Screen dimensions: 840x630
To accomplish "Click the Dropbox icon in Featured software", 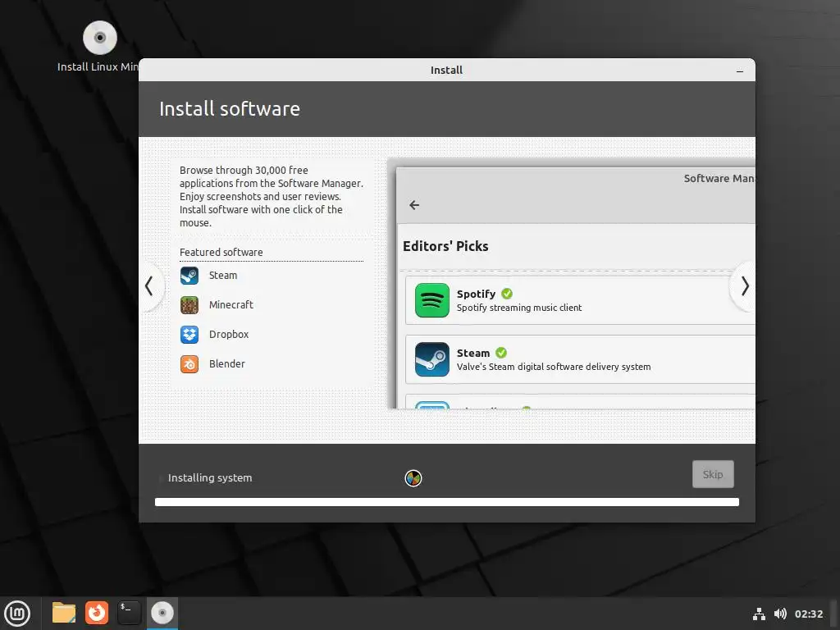I will (x=189, y=335).
